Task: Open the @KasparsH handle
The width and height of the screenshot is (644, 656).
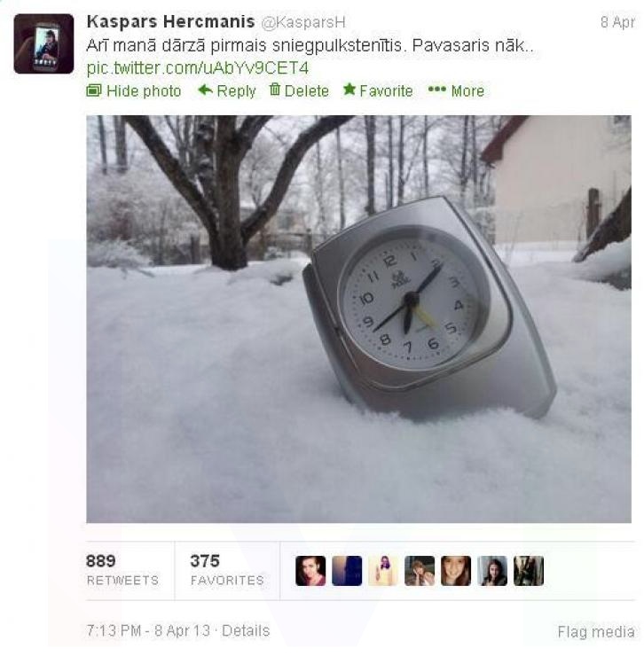Action: coord(303,22)
